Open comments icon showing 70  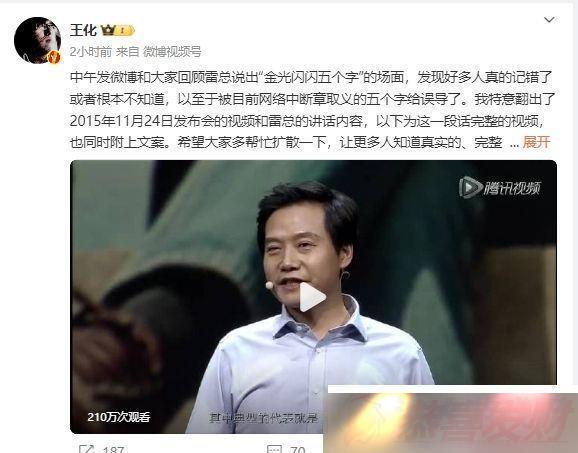click(274, 449)
